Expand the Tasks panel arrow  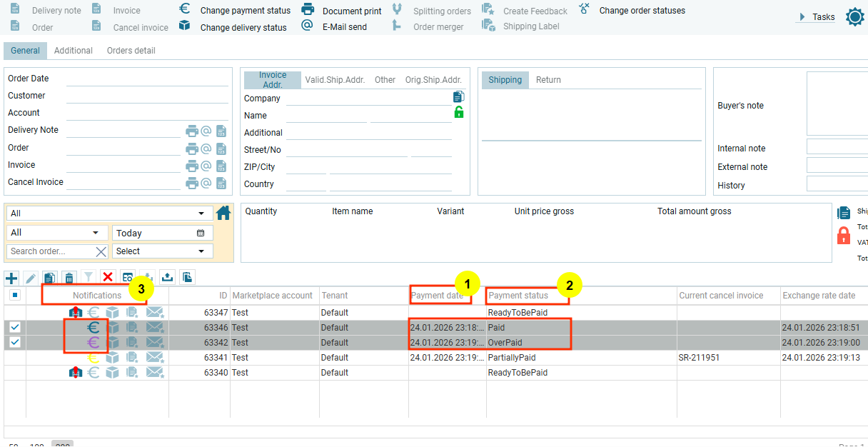pos(802,17)
